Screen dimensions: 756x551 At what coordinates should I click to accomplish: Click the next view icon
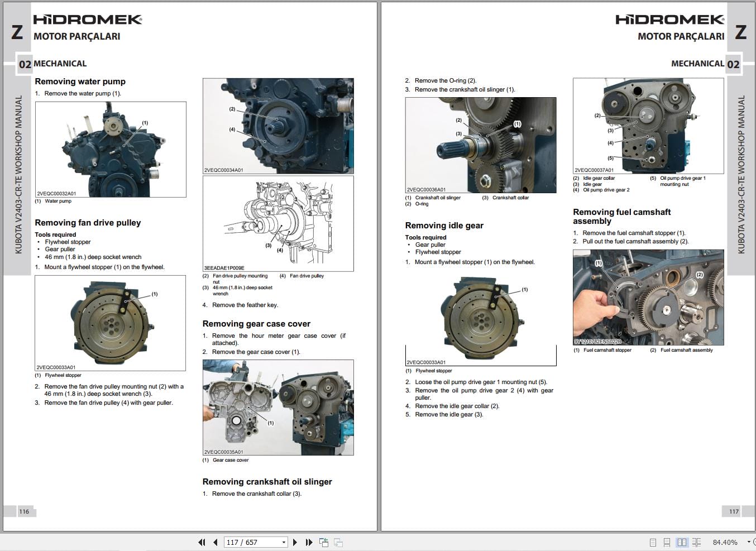point(338,542)
